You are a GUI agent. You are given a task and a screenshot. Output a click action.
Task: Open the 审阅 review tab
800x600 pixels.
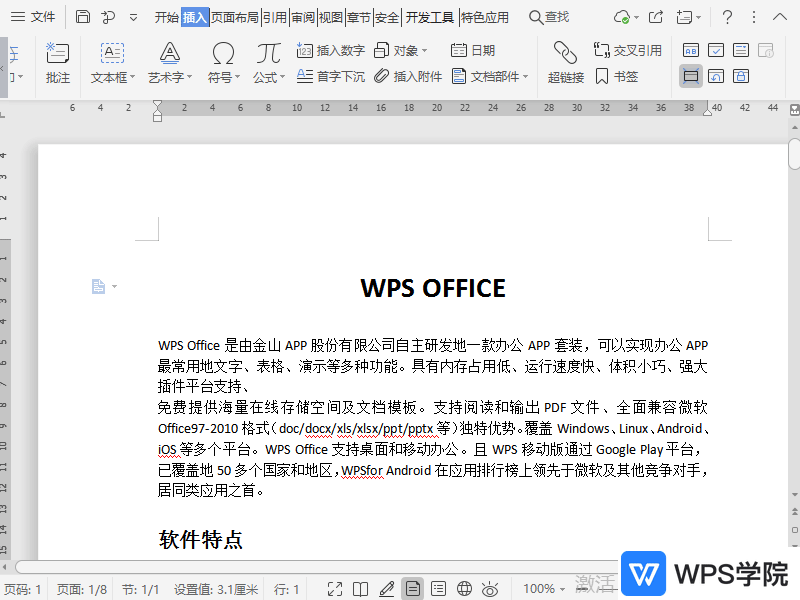[x=303, y=18]
